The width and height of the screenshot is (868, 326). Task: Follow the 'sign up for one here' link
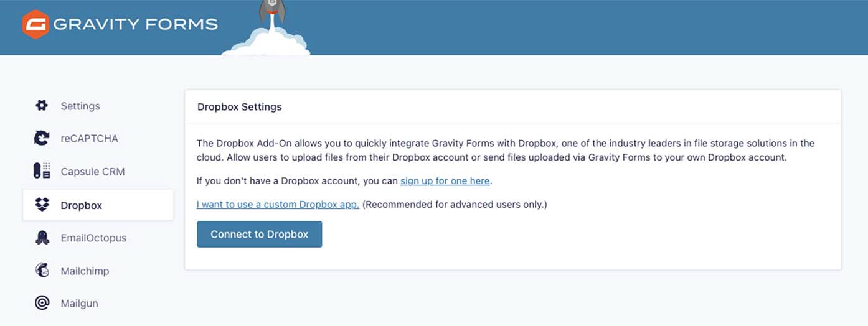coord(445,181)
